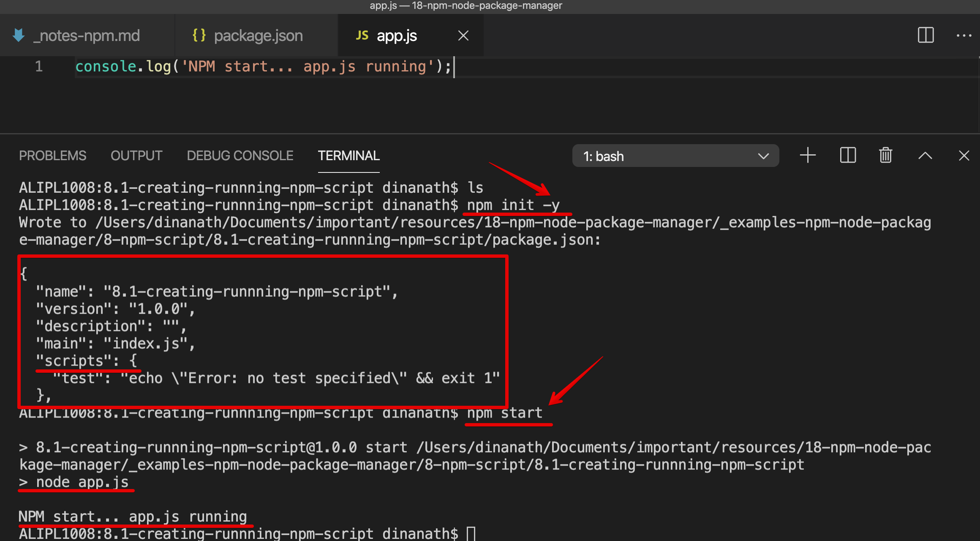Open the DEBUG CONSOLE tab
The width and height of the screenshot is (980, 541).
coord(240,156)
